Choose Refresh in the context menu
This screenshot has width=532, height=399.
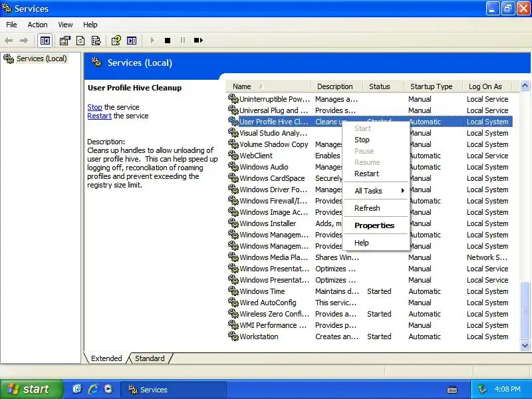[x=376, y=208]
